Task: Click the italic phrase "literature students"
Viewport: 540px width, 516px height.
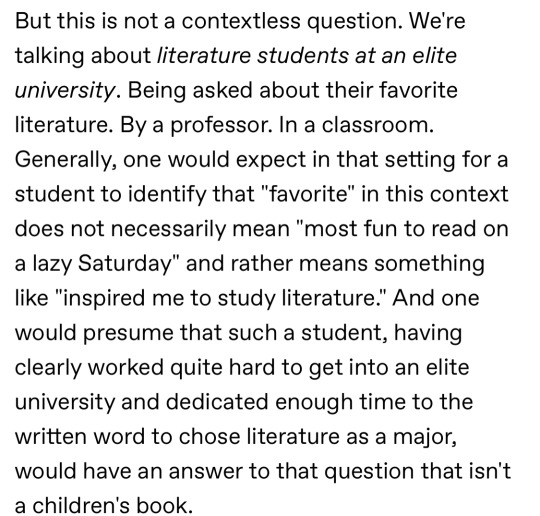Action: point(252,56)
